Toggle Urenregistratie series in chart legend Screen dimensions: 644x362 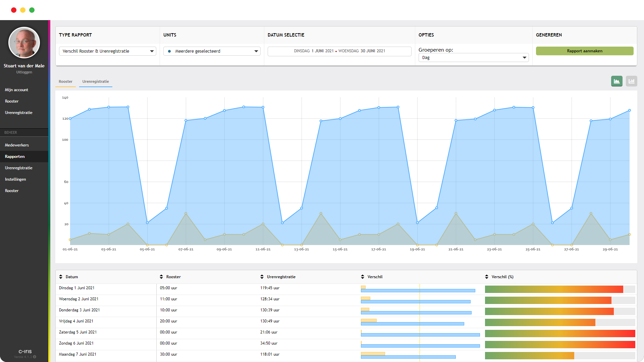96,81
